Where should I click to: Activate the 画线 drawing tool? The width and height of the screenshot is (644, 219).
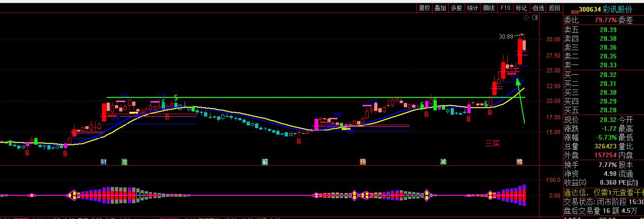(489, 8)
